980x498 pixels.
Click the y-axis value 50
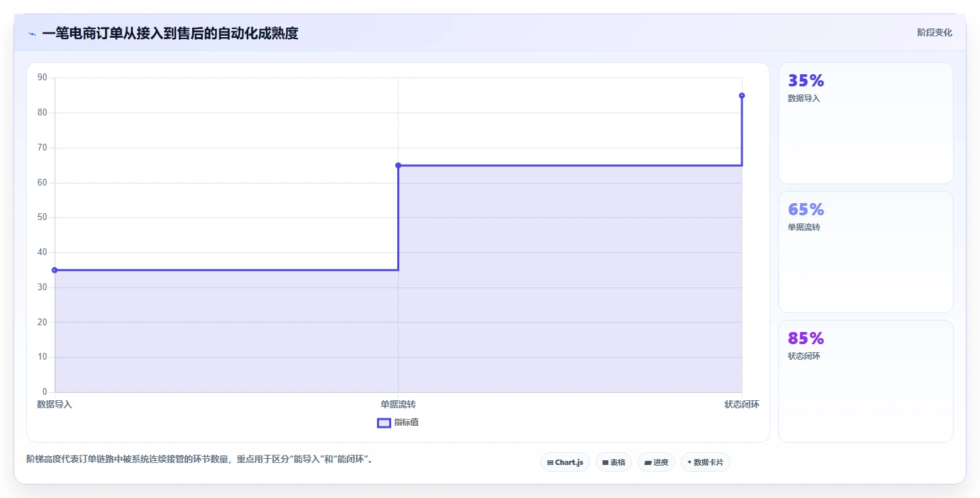pyautogui.click(x=42, y=217)
